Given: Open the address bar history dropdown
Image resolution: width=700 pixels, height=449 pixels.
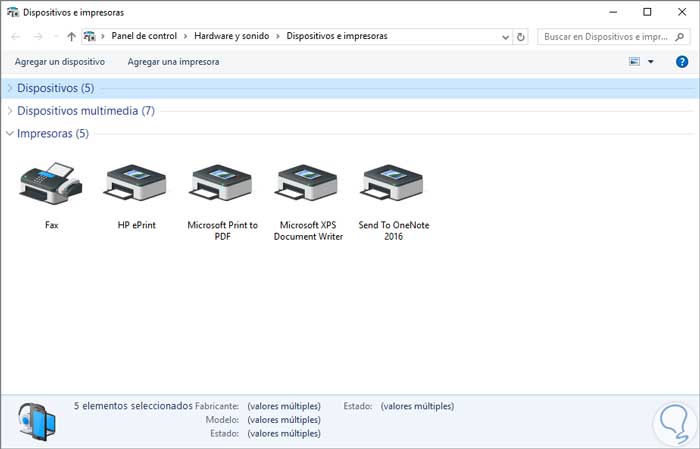Looking at the screenshot, I should (505, 37).
